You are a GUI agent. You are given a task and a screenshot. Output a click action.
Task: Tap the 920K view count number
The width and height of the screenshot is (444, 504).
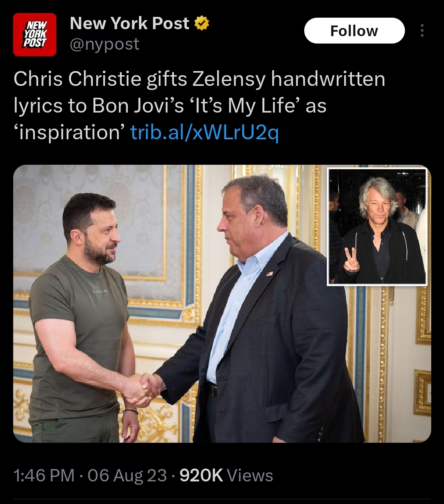pos(201,476)
